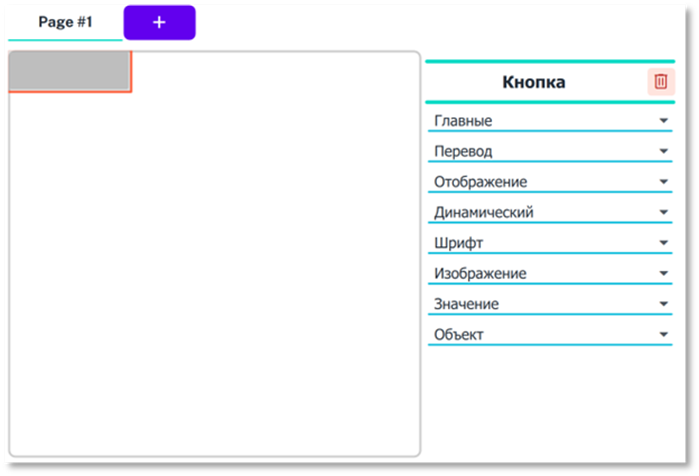Click the Шрифт dropdown arrow
The image size is (699, 476).
point(663,243)
